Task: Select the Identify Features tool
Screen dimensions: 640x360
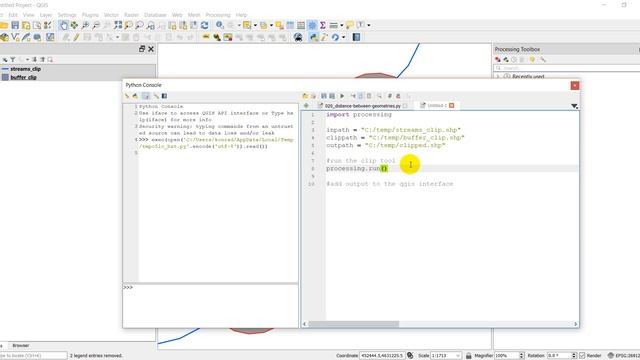Action: coord(220,25)
